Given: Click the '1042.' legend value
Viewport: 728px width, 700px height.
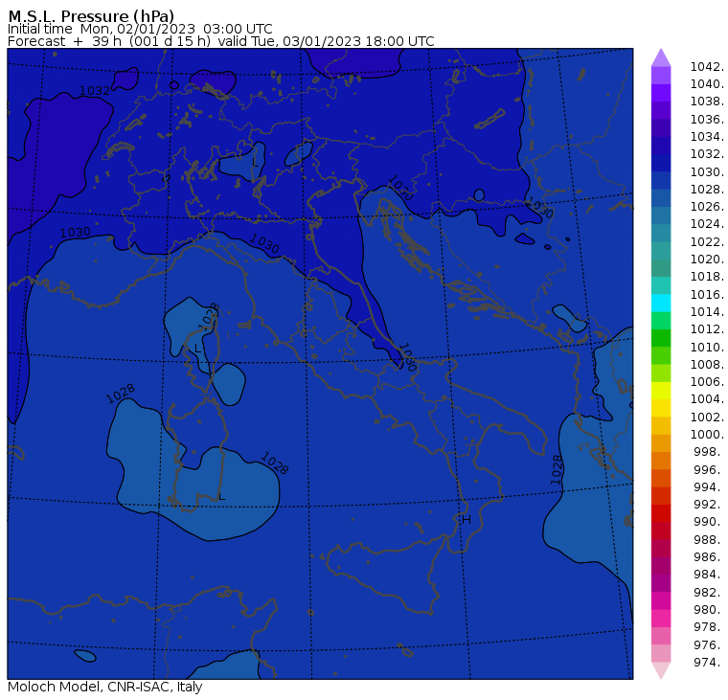Looking at the screenshot, I should coord(707,67).
